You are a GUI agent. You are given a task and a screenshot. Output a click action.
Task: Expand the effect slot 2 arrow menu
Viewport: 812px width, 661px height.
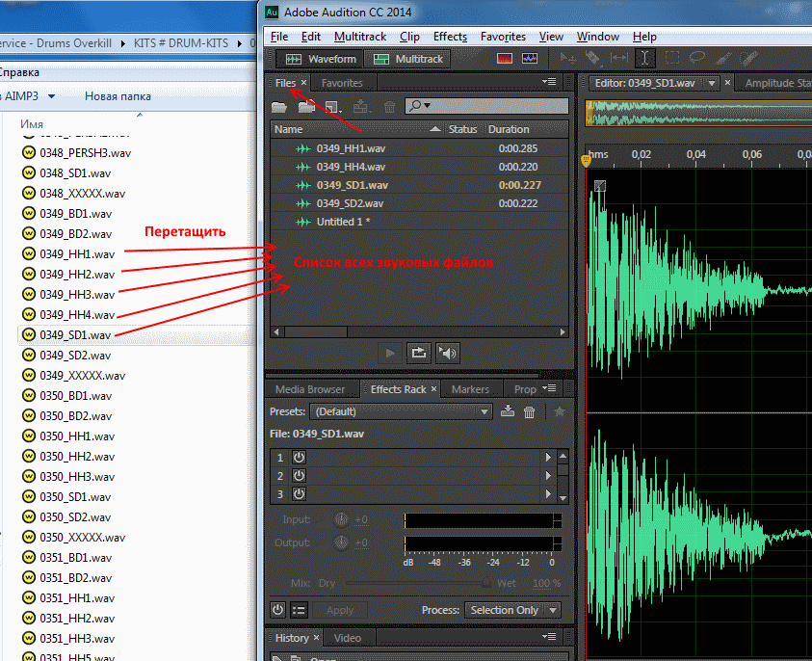(549, 476)
